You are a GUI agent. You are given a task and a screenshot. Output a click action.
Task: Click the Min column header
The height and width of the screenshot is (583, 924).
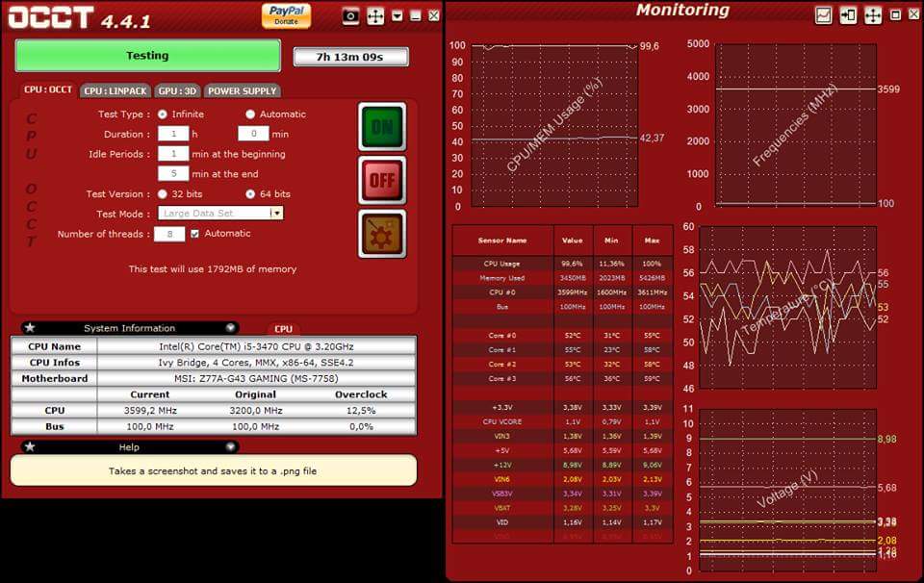pos(612,241)
